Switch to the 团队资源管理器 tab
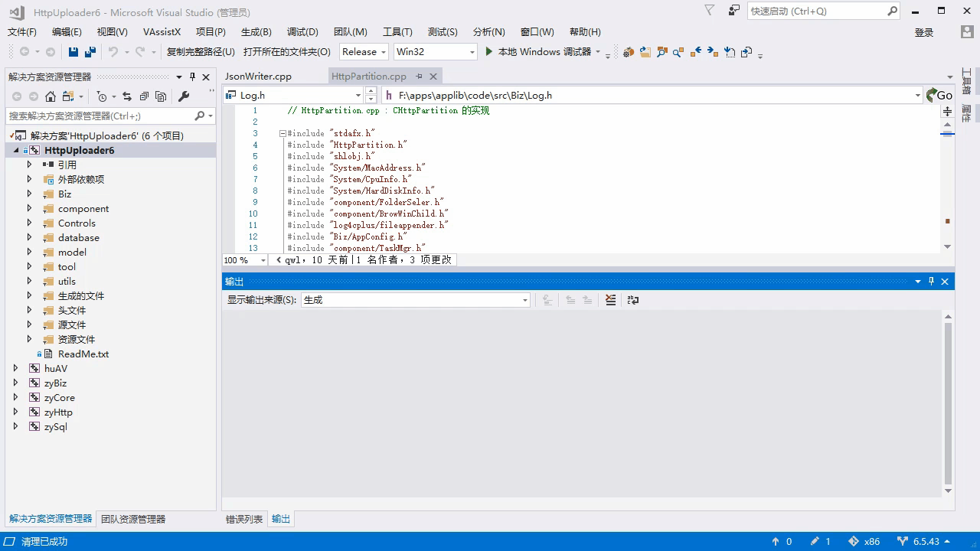The height and width of the screenshot is (551, 980). 133,519
